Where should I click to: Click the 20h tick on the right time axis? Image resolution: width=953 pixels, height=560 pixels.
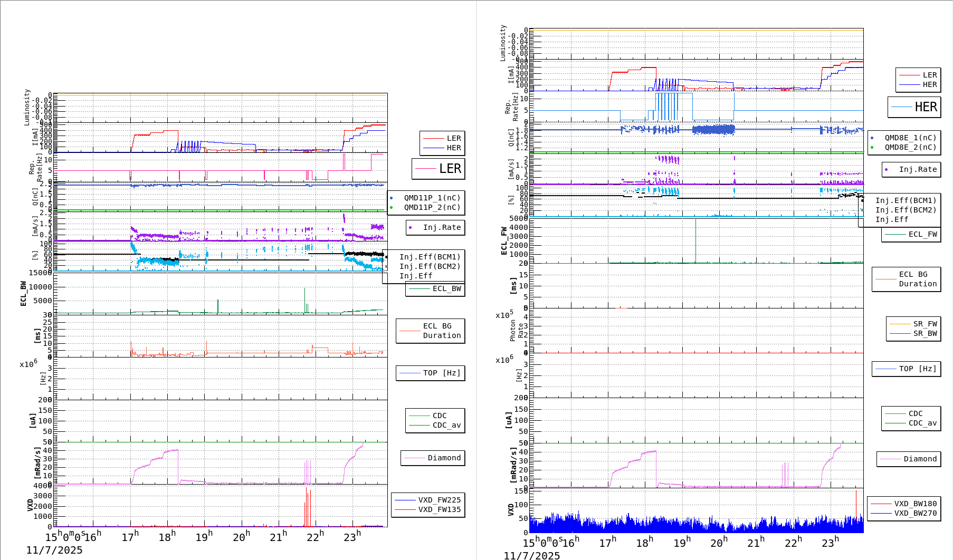click(718, 543)
